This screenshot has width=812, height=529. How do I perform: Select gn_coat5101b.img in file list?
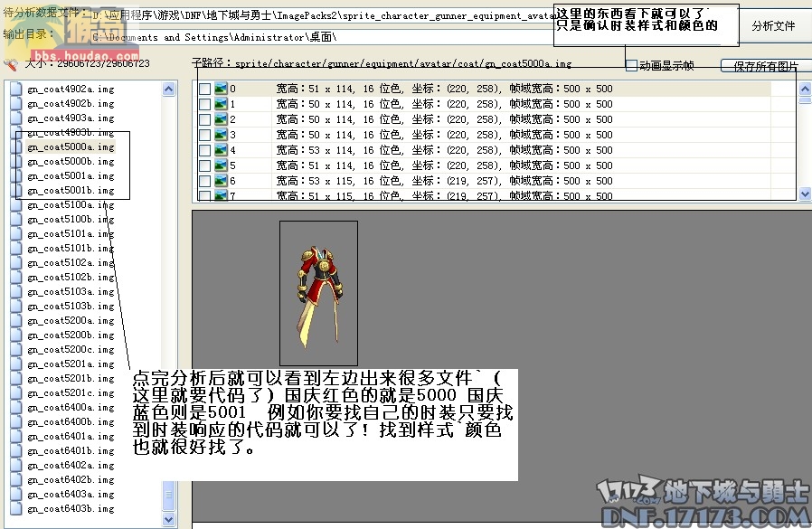tap(71, 249)
